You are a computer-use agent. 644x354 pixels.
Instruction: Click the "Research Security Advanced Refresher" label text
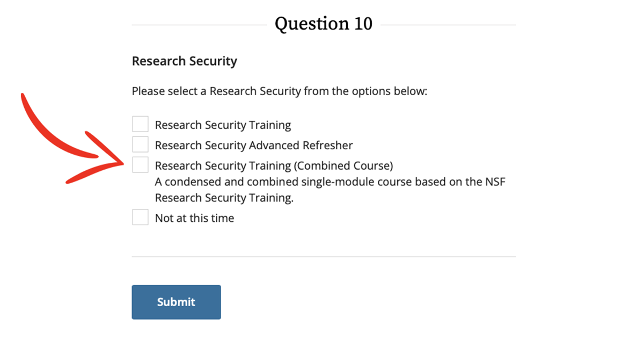(254, 146)
